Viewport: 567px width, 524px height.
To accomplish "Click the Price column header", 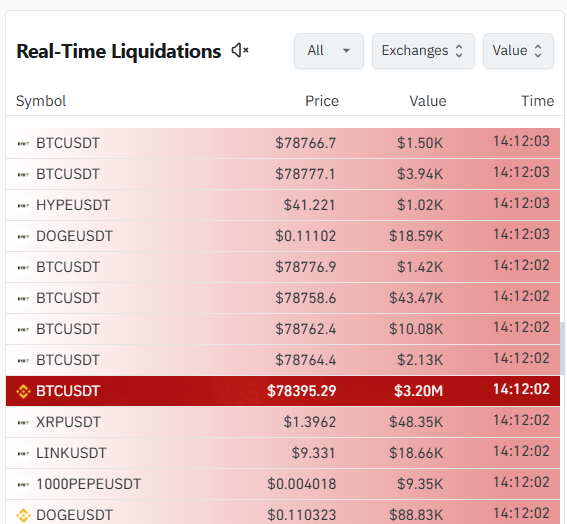I will coord(322,101).
